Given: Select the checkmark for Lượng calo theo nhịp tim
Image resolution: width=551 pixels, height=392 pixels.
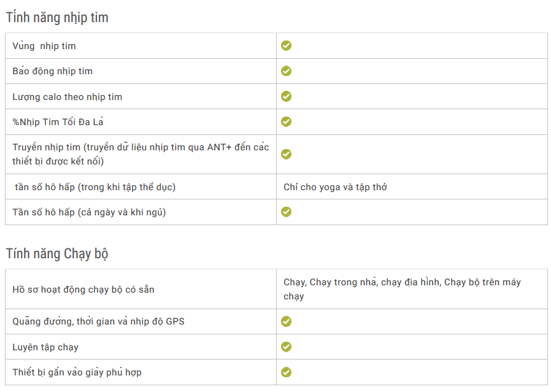Looking at the screenshot, I should (286, 96).
